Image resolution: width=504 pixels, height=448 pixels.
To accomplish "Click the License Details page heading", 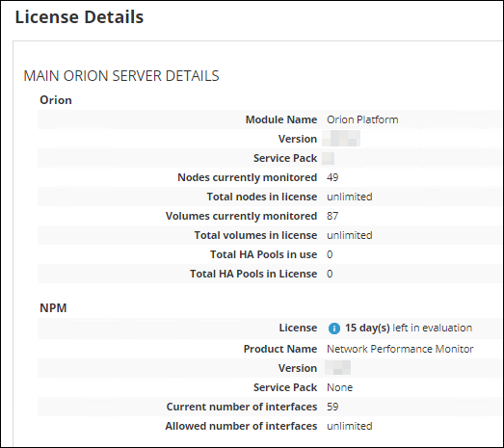I will pyautogui.click(x=79, y=17).
